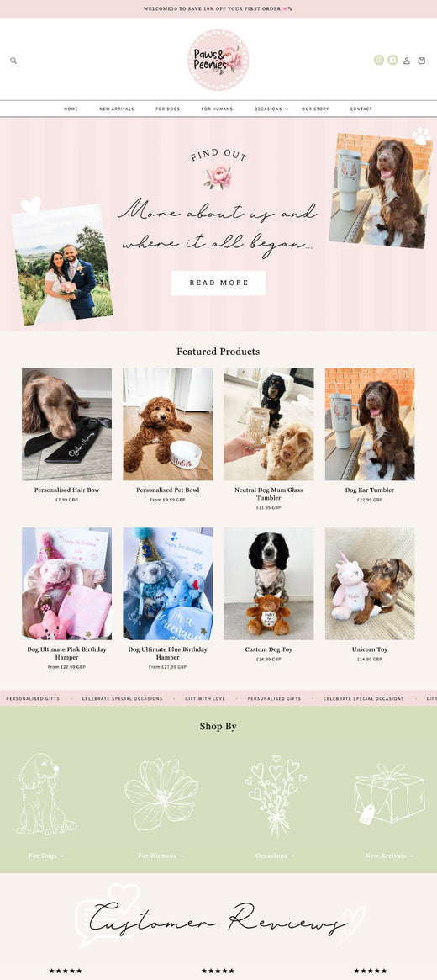Viewport: 437px width, 980px height.
Task: Open the Instagram social icon
Action: point(379,60)
